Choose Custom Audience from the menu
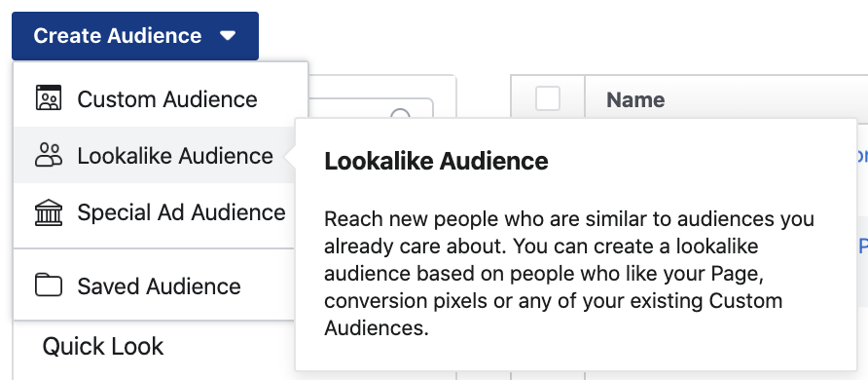Image resolution: width=868 pixels, height=380 pixels. 161,99
